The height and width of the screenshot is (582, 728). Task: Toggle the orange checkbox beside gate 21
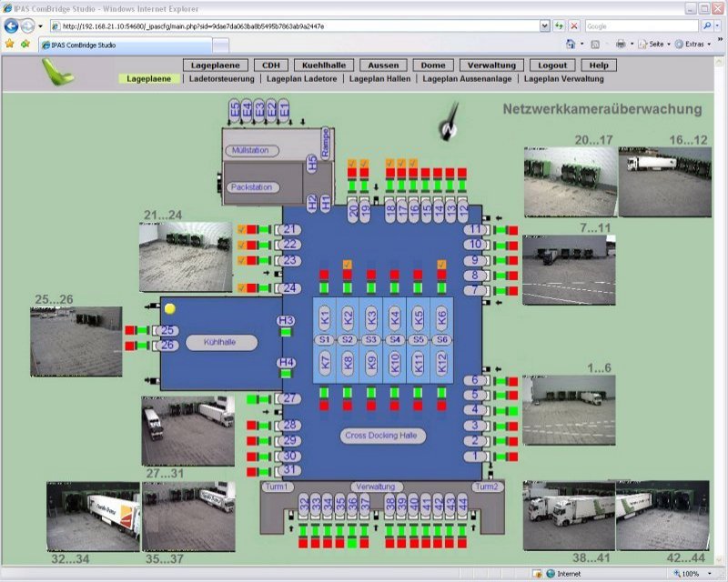(x=242, y=230)
